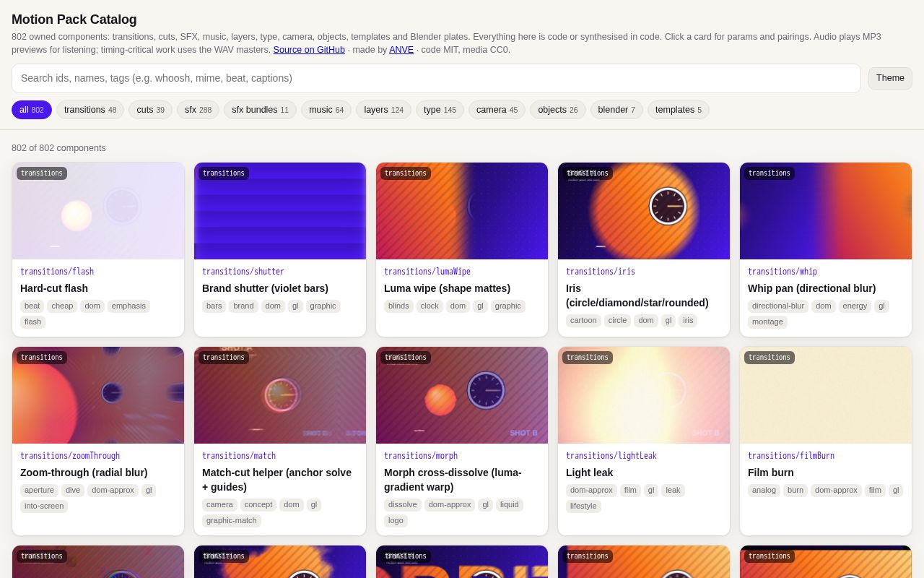Filter by transitions category chip
Screen dimensions: 924x578
click(x=90, y=110)
